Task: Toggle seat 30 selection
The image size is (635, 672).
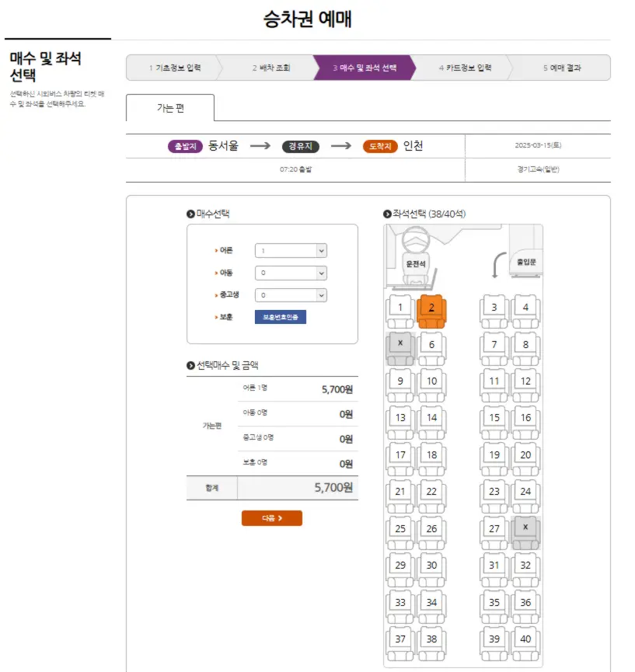Action: (431, 569)
